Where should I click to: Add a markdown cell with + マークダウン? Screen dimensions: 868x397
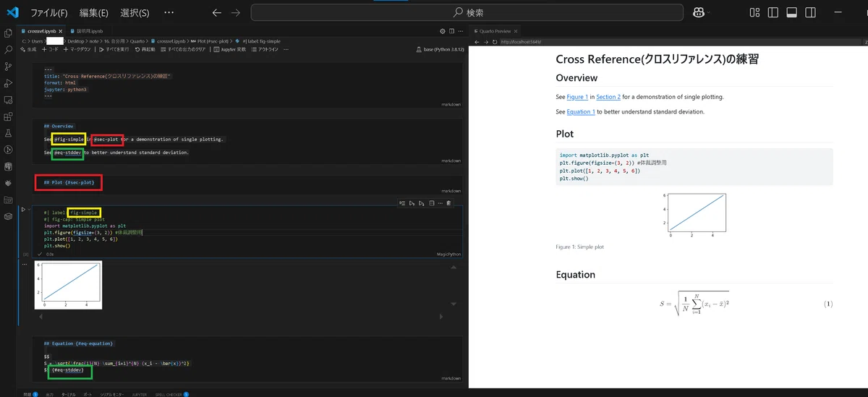tap(78, 49)
